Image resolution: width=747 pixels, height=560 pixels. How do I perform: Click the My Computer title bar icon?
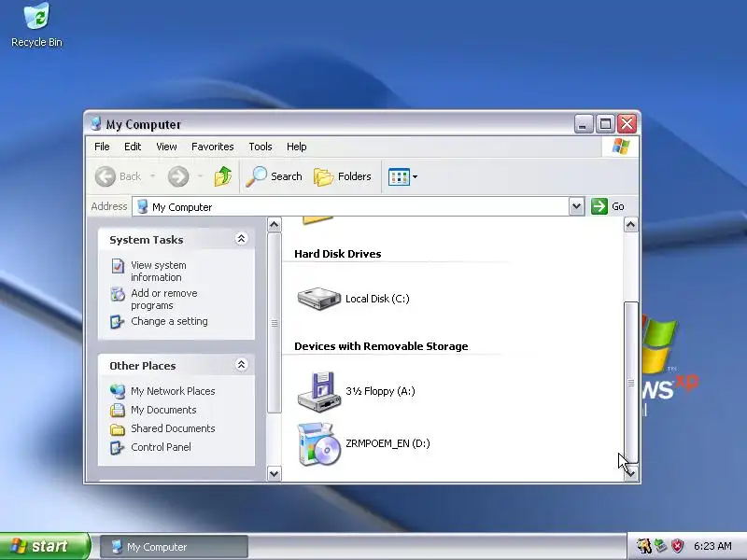point(96,124)
